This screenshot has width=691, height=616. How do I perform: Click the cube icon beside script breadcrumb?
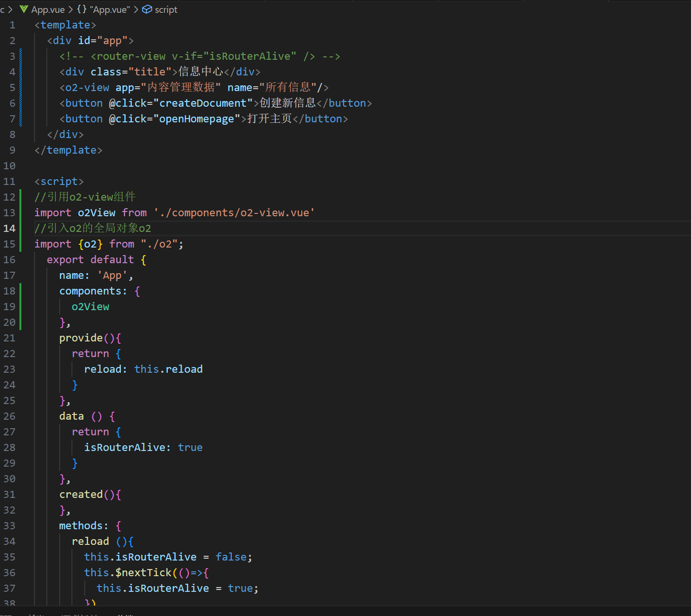[147, 9]
